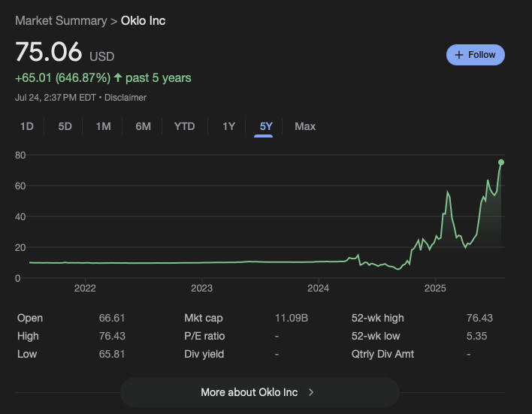Select the 1D time range tab

pos(27,126)
